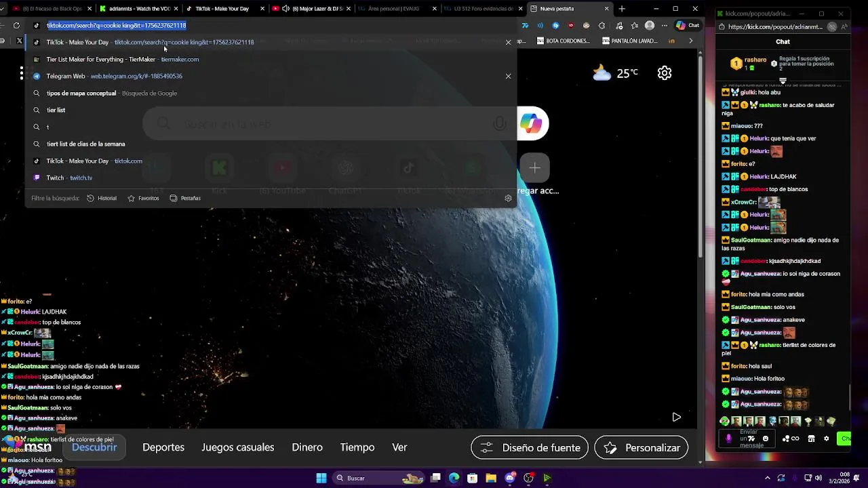This screenshot has width=868, height=488.
Task: Pick 'tipos de mapa conceptual' search suggestion
Action: [271, 93]
